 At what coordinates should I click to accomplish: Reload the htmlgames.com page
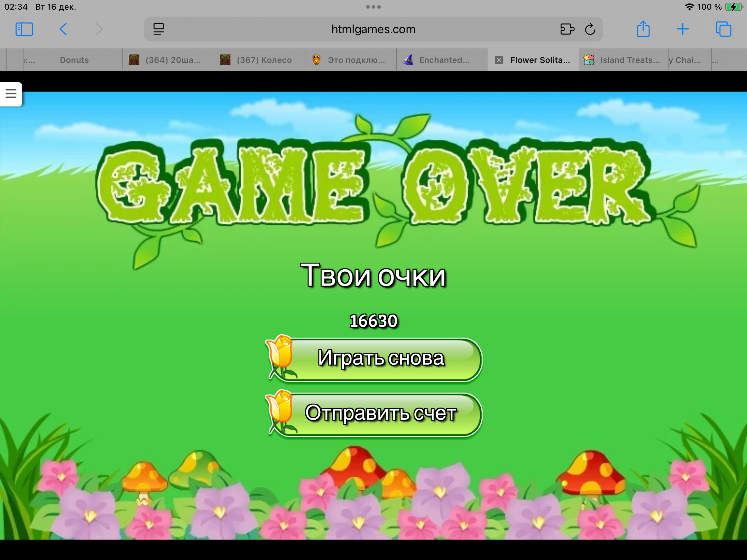(590, 29)
